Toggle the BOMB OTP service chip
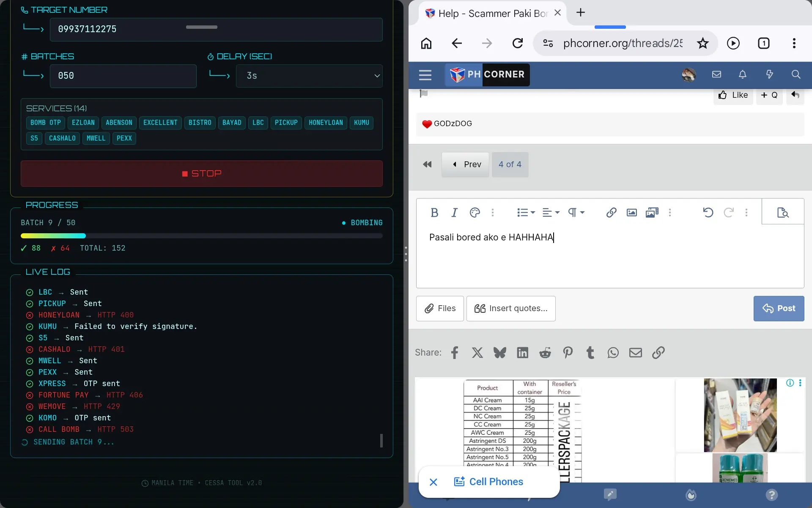The image size is (812, 508). pos(46,123)
